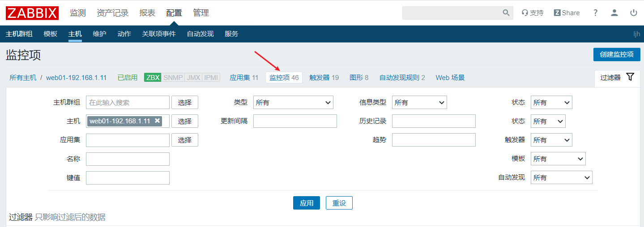644x227 pixels.
Task: Open the 模板 filter dropdown
Action: click(x=558, y=159)
